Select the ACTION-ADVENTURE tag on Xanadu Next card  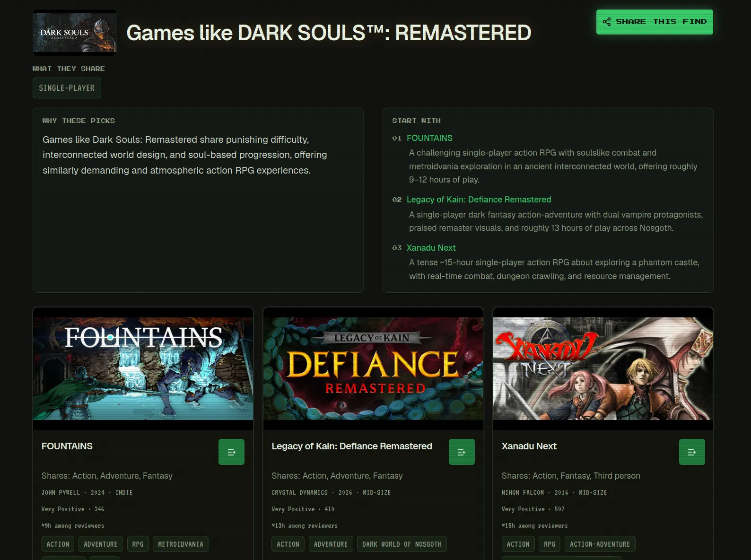click(x=600, y=544)
